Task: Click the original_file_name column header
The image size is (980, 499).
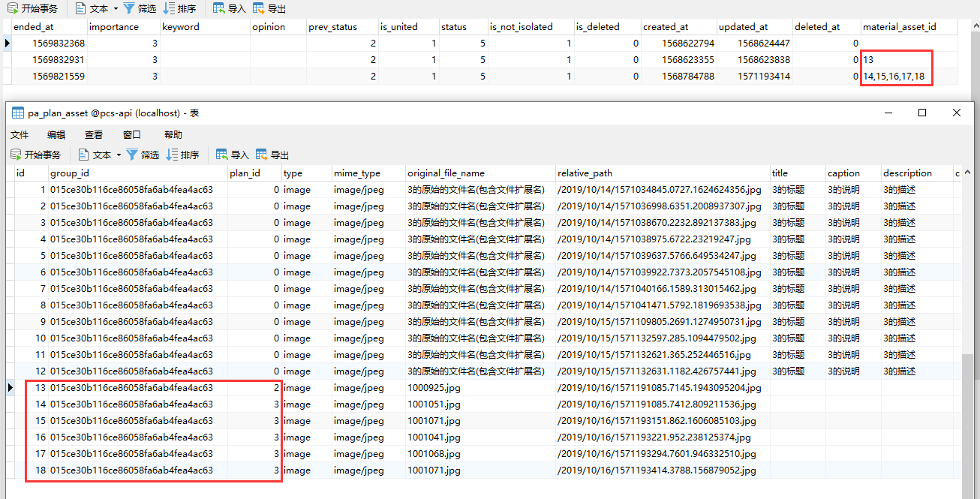Action: (x=446, y=173)
